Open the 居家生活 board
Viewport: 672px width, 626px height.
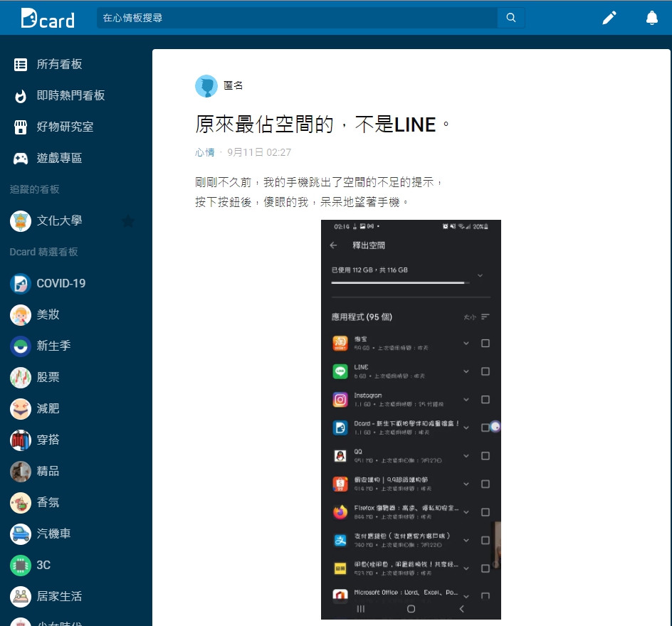(60, 596)
